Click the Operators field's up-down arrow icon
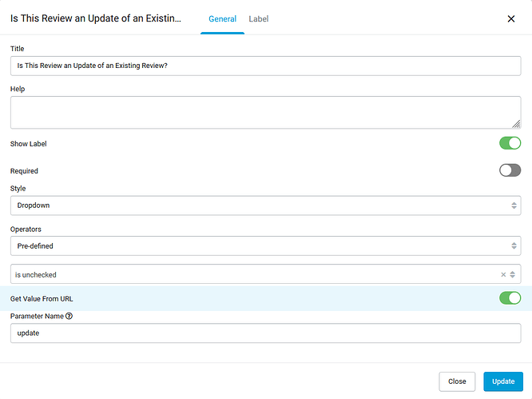The width and height of the screenshot is (532, 399). click(514, 245)
